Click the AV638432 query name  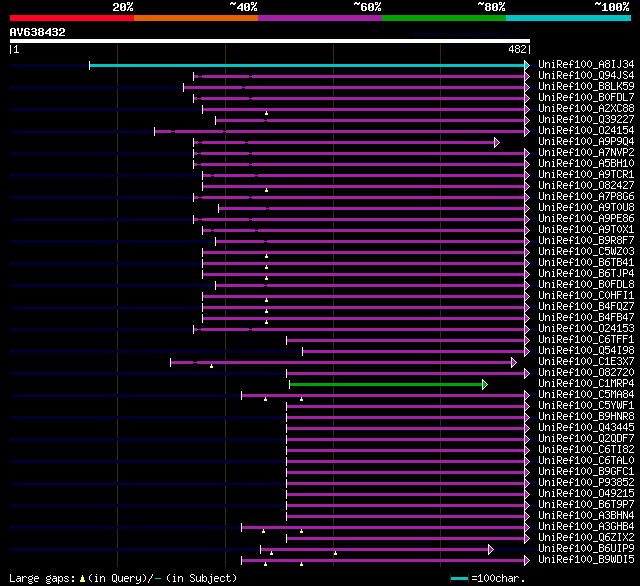pyautogui.click(x=38, y=32)
